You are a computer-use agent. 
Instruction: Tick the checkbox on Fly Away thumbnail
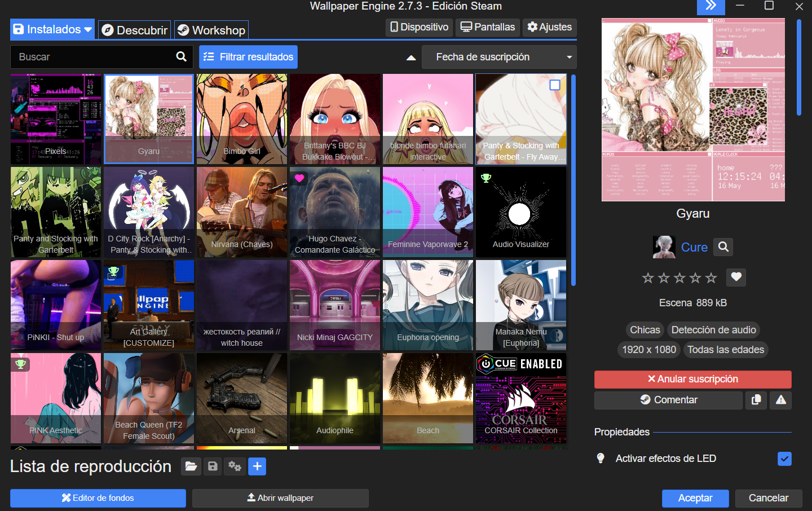(x=555, y=85)
